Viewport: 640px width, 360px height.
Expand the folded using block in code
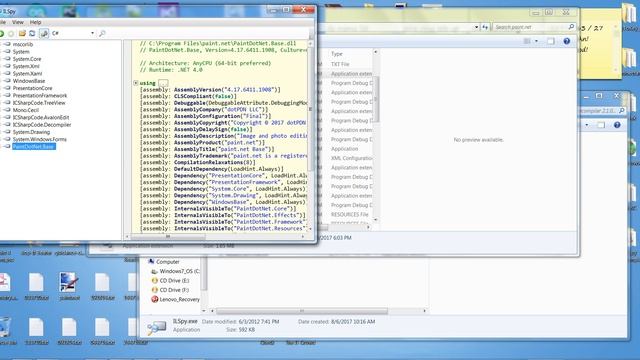(x=136, y=83)
